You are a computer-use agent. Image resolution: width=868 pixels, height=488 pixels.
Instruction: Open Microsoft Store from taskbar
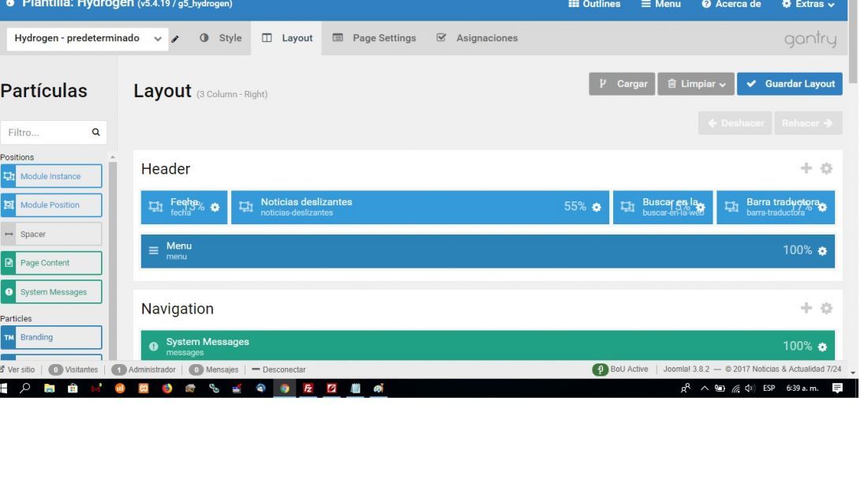click(73, 389)
